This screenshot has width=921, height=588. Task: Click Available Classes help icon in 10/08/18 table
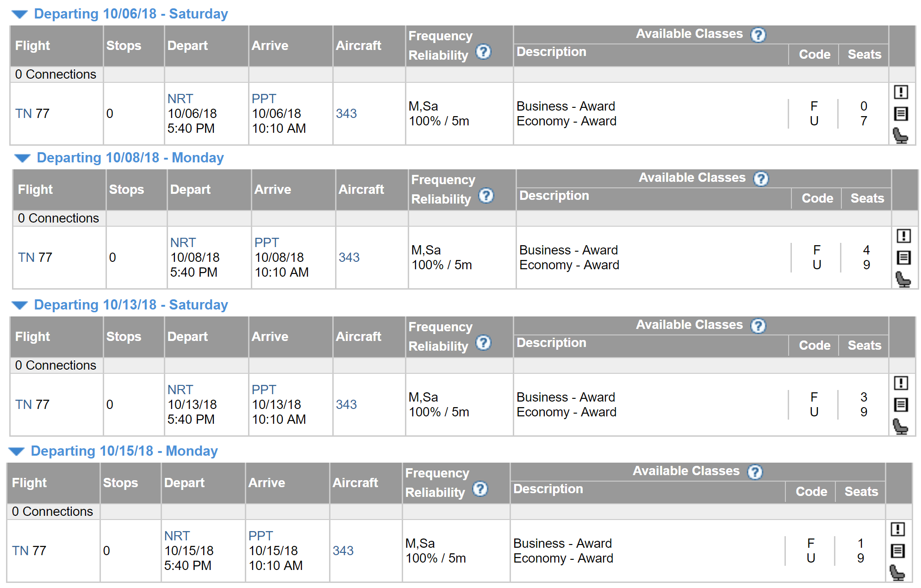pyautogui.click(x=761, y=179)
